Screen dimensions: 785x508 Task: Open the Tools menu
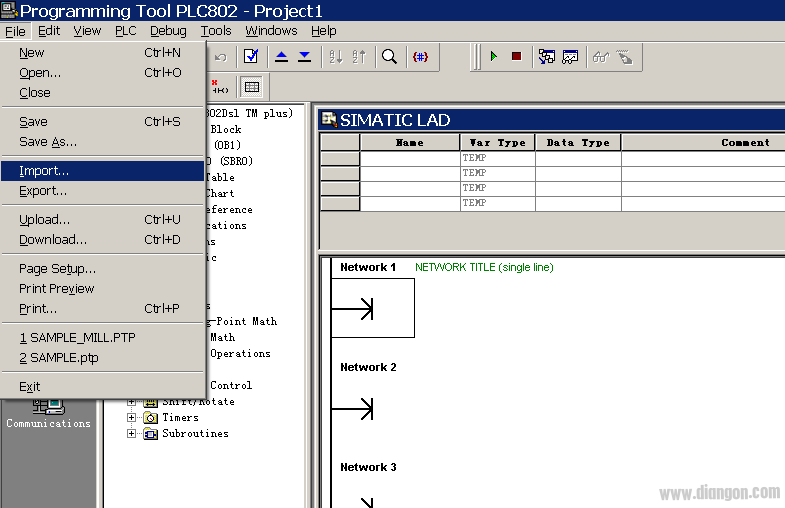tap(216, 31)
